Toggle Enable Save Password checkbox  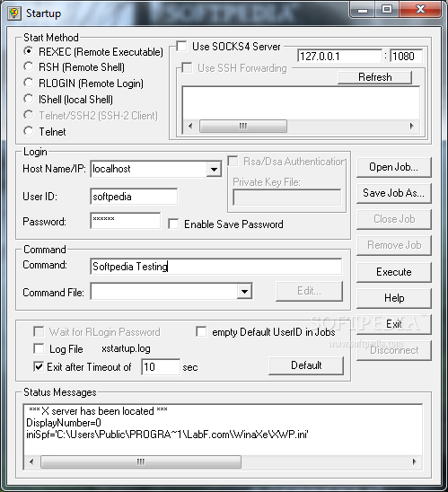[x=173, y=224]
